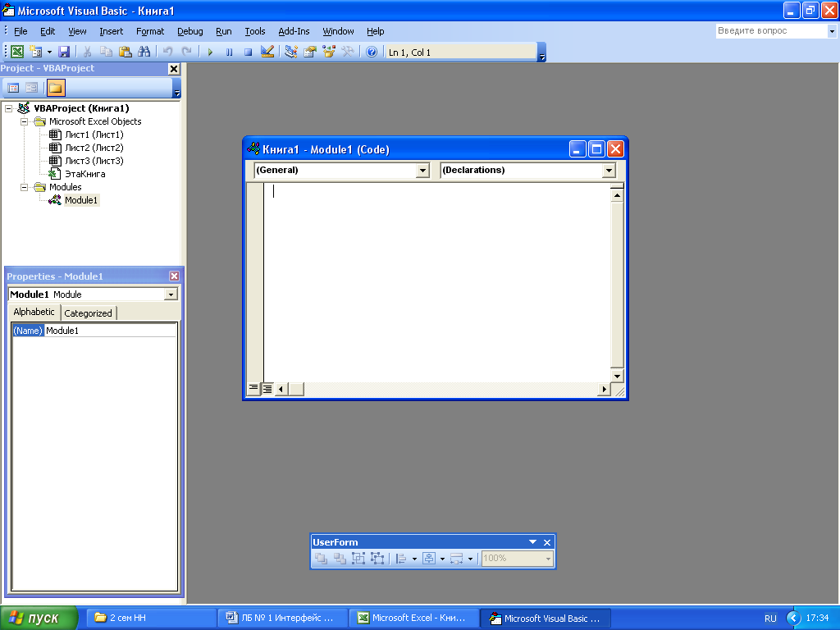Open the Add-Ins menu
840x630 pixels.
pos(294,31)
